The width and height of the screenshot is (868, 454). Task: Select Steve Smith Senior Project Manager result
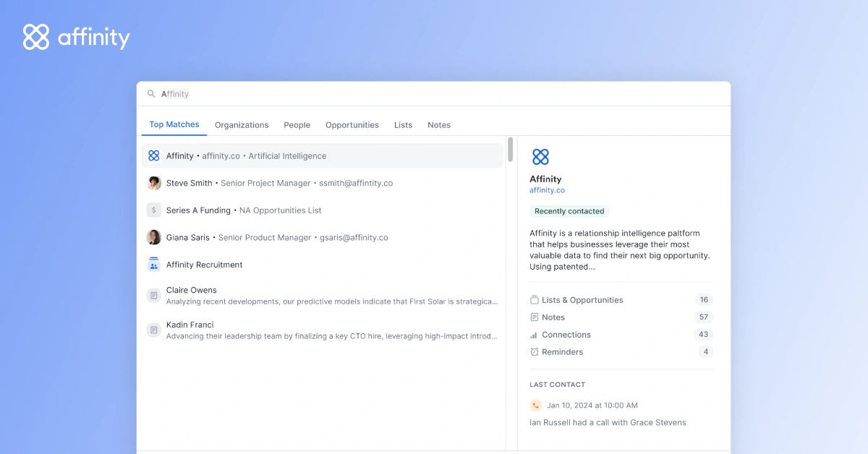323,183
